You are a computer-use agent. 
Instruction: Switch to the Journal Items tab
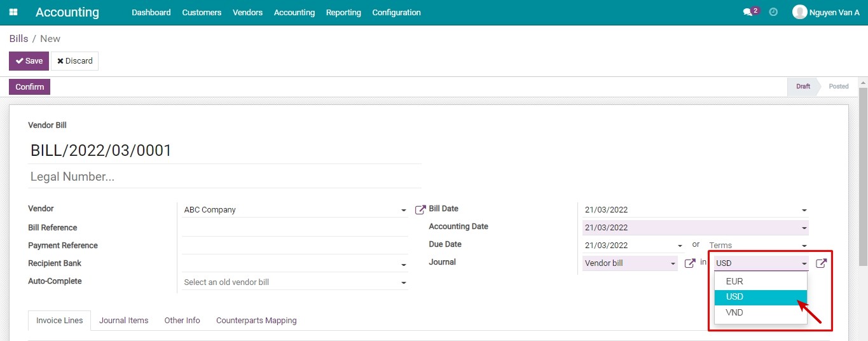click(x=123, y=321)
